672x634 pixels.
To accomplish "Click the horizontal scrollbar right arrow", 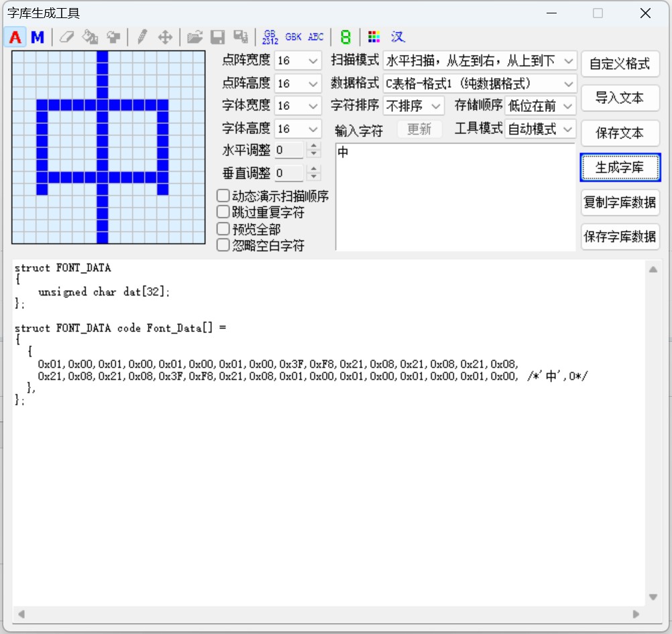I will click(636, 615).
